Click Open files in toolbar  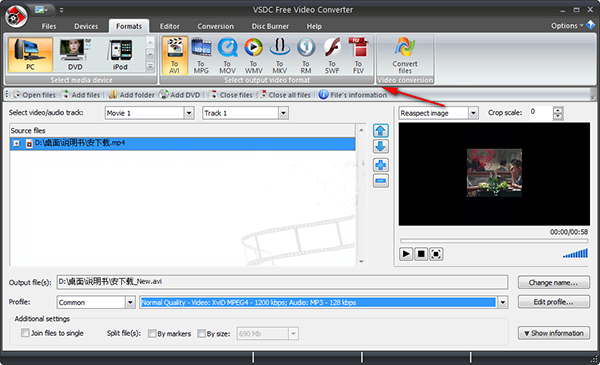pyautogui.click(x=34, y=95)
